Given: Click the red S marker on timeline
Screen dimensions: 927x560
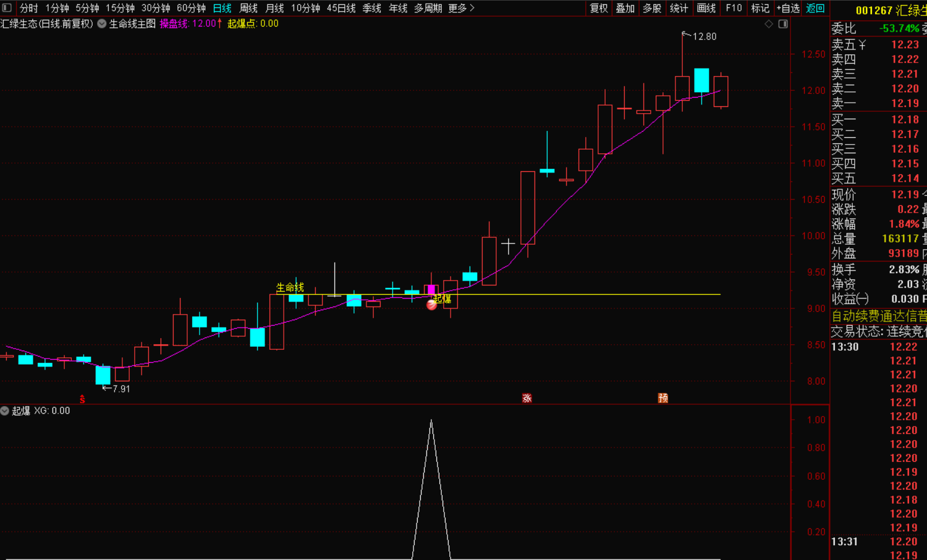Looking at the screenshot, I should coord(82,399).
